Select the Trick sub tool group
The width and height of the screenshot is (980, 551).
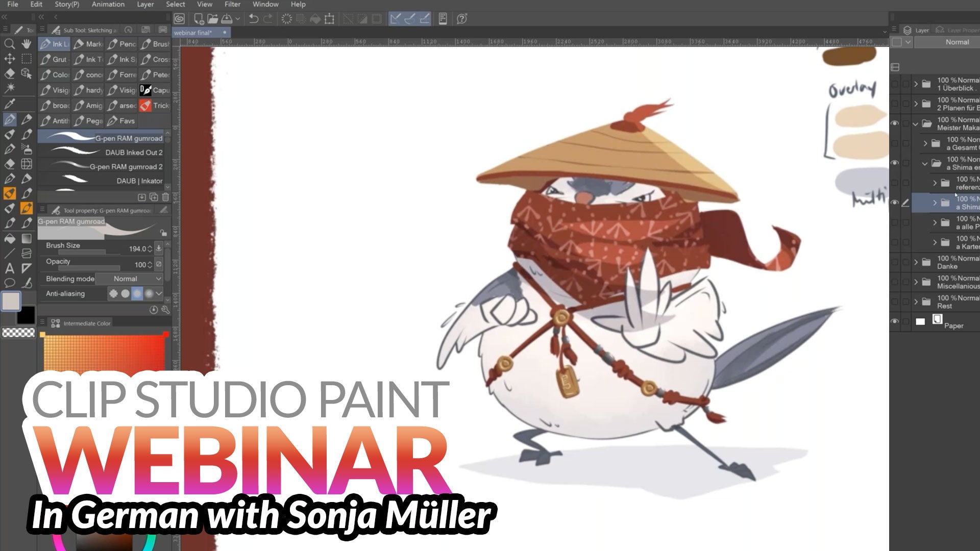[155, 106]
